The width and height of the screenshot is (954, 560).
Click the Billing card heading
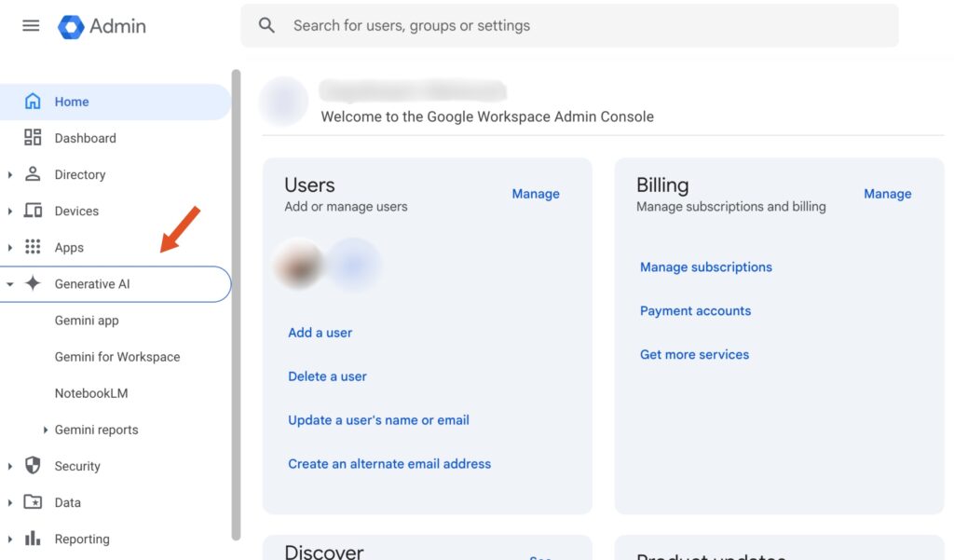point(662,185)
